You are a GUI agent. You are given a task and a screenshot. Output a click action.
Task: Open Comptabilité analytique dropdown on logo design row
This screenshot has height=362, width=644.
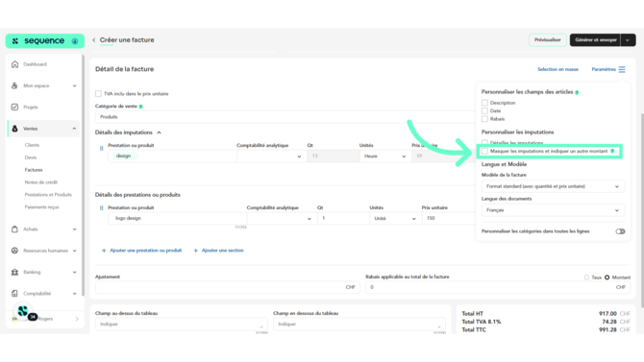[282, 218]
